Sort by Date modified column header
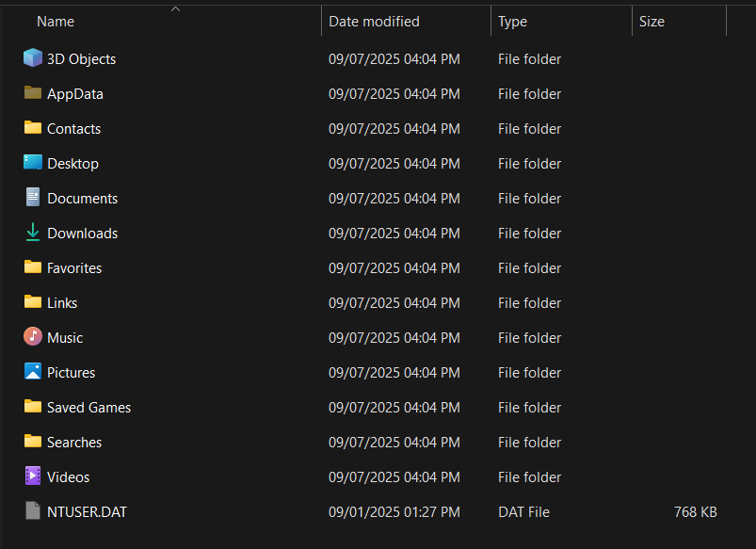Viewport: 756px width, 549px height. pos(374,22)
